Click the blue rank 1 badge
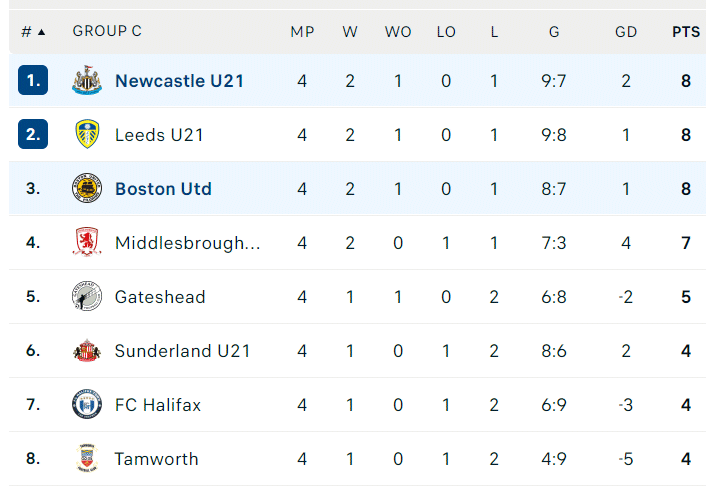The height and width of the screenshot is (490, 706). point(33,80)
